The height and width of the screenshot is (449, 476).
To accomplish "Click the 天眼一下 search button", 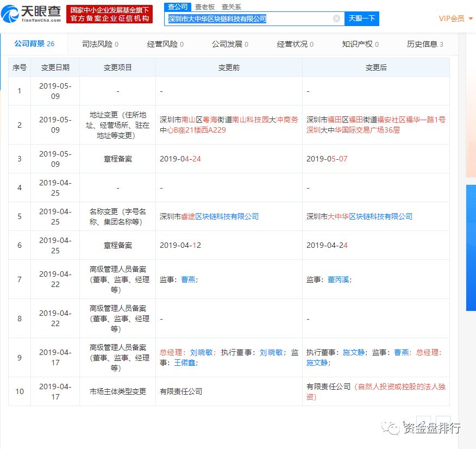I will pyautogui.click(x=361, y=18).
